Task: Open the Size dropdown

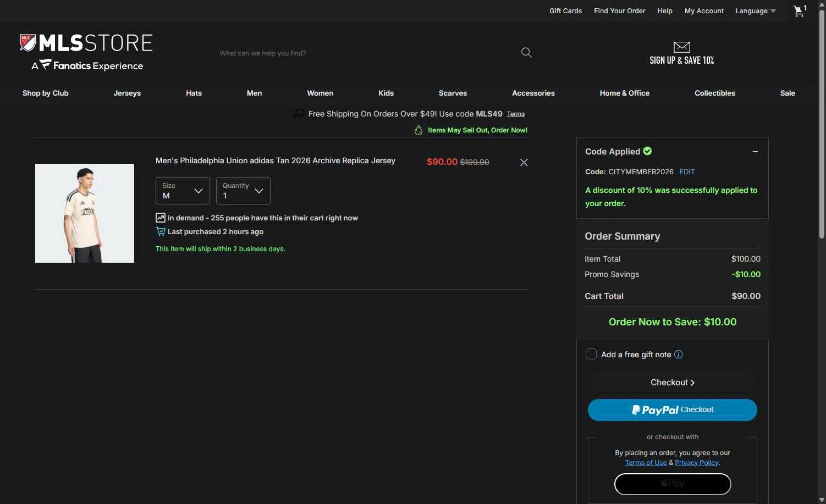Action: point(183,191)
